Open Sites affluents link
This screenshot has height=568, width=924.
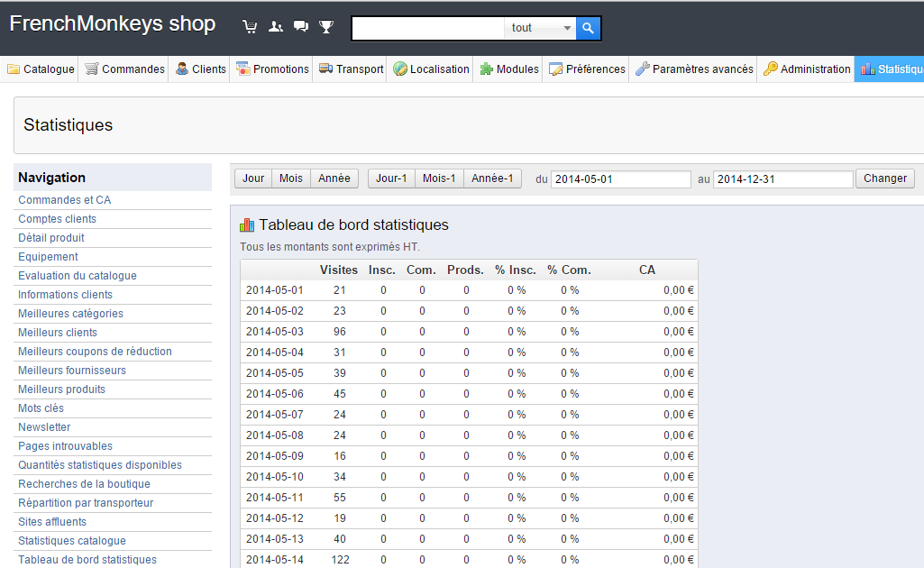tap(52, 521)
